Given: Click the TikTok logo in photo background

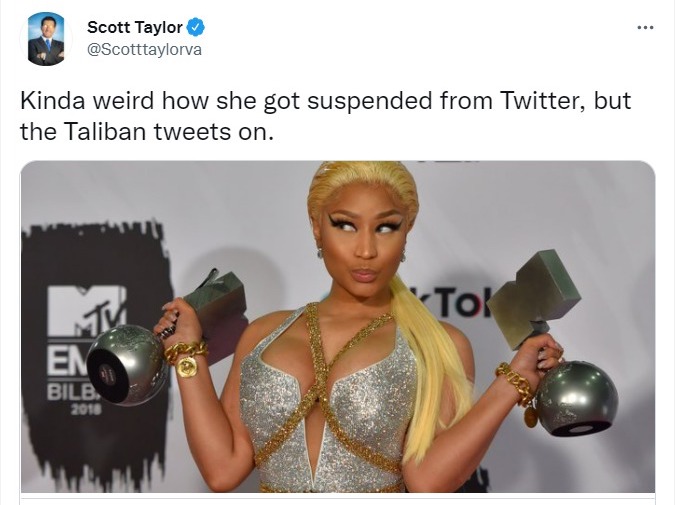Looking at the screenshot, I should tap(453, 302).
